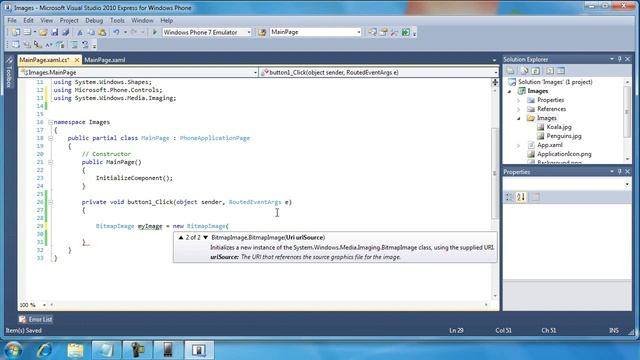Click the Refresh icon in Solution Explorer
640x360 pixels.
point(536,71)
